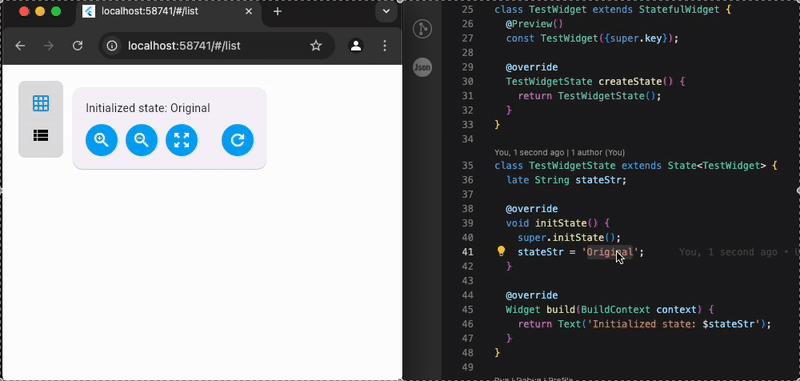Open Chrome profile menu

coord(356,46)
